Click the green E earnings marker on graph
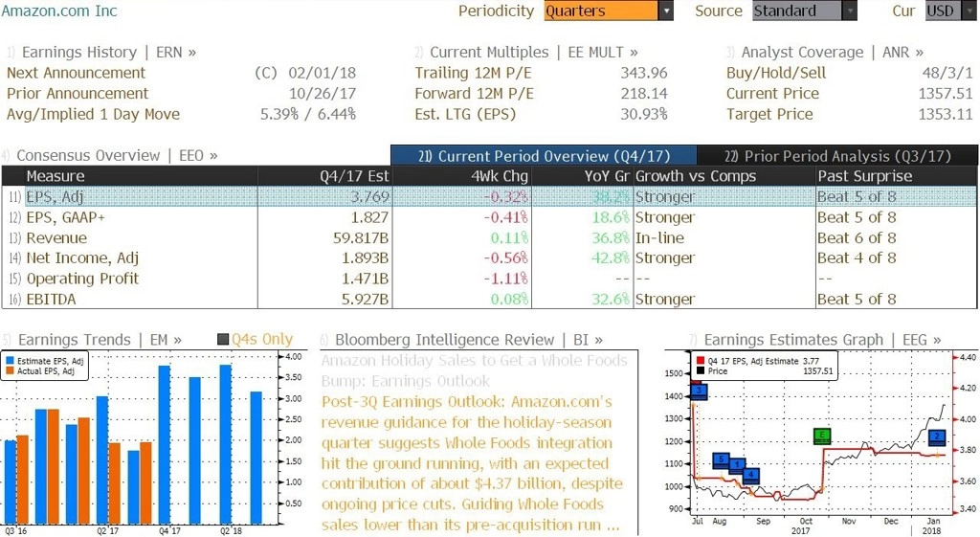 click(822, 436)
